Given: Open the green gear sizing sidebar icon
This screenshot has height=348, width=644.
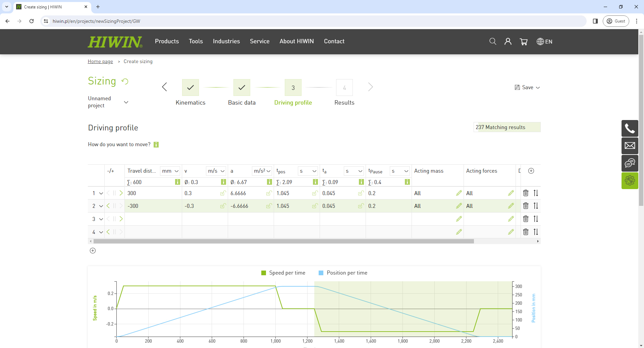Looking at the screenshot, I should [630, 180].
